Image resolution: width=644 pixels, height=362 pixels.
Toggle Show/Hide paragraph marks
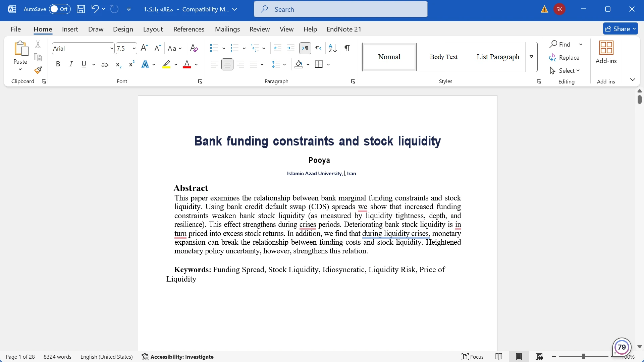[347, 48]
